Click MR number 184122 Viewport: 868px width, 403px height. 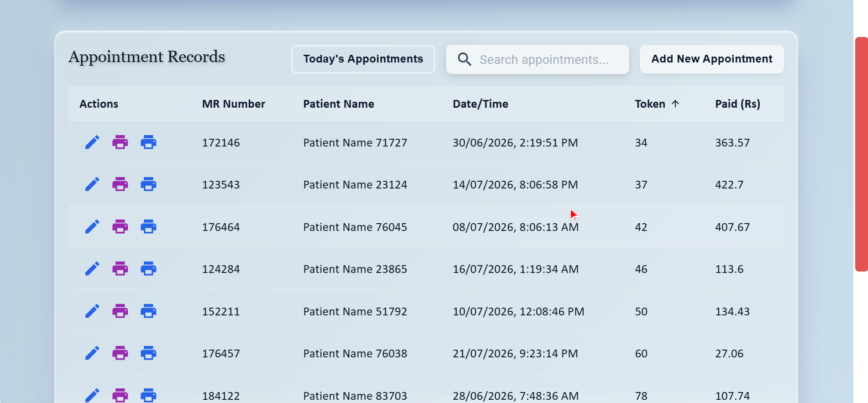coord(221,396)
